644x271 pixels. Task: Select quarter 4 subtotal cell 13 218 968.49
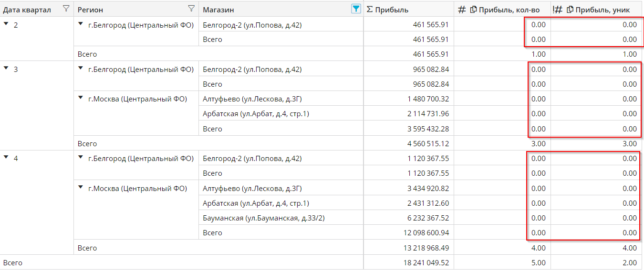(425, 248)
